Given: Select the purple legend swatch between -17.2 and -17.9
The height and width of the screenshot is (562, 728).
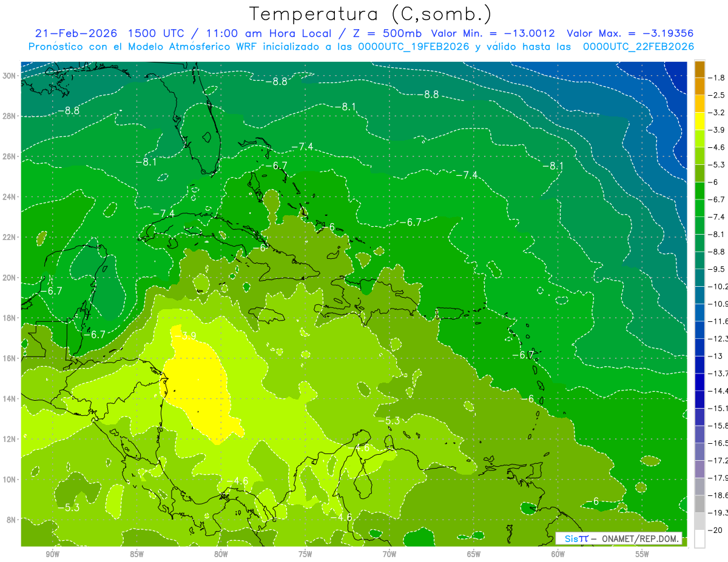Looking at the screenshot, I should (699, 469).
